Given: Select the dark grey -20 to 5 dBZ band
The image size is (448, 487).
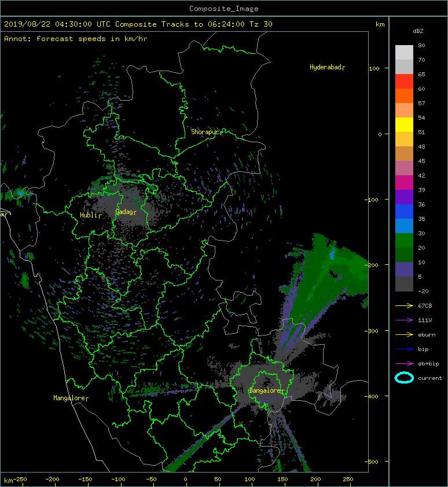Looking at the screenshot, I should [404, 284].
